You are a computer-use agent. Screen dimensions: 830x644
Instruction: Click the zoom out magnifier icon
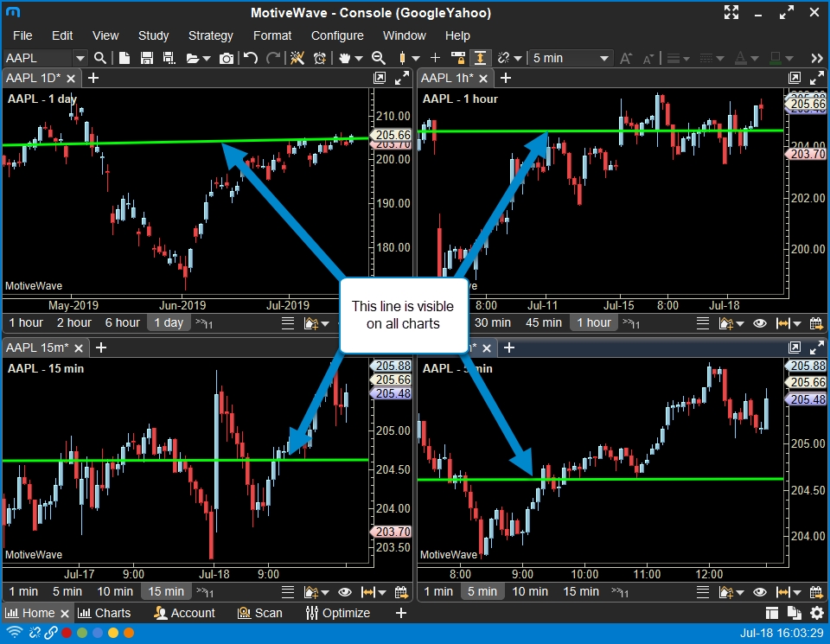pos(378,58)
